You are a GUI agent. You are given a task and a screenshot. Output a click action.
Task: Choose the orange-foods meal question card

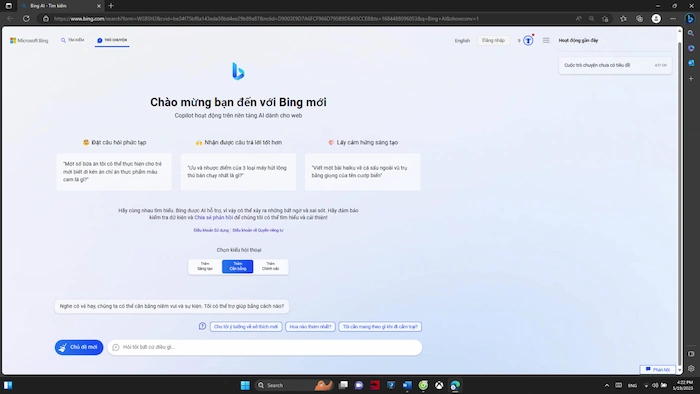coord(114,172)
